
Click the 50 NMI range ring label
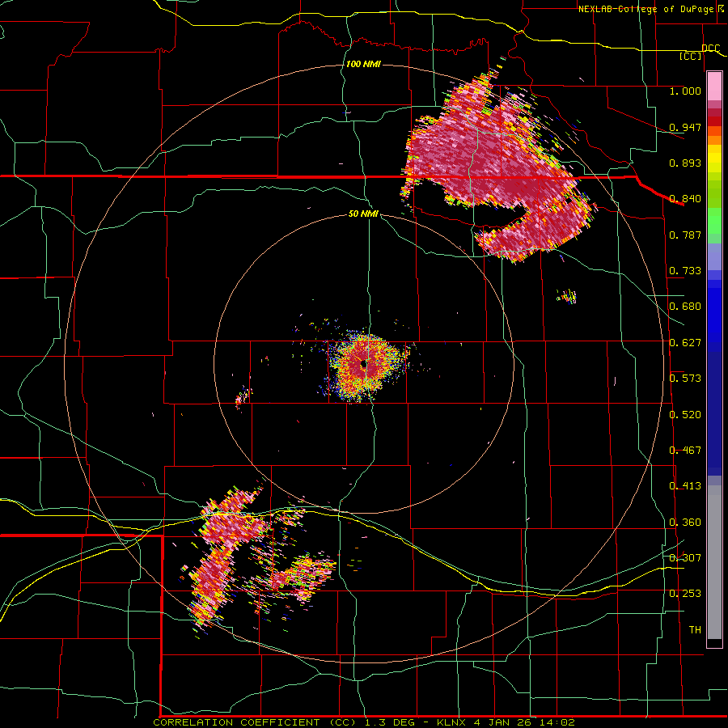pyautogui.click(x=363, y=214)
